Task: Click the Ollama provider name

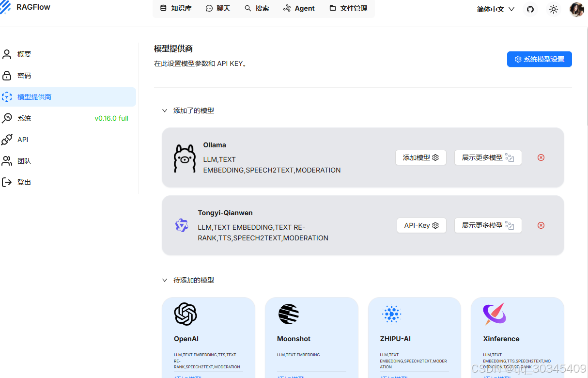Action: (215, 145)
